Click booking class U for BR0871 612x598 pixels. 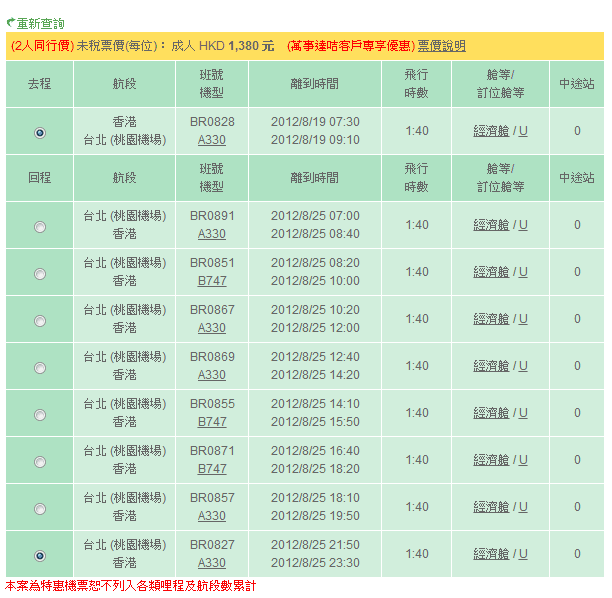tap(523, 460)
